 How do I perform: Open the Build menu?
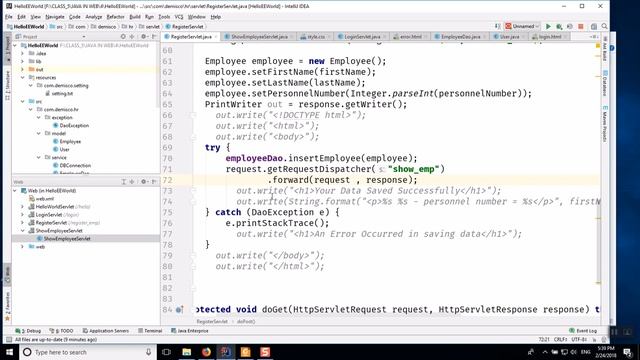[x=135, y=17]
